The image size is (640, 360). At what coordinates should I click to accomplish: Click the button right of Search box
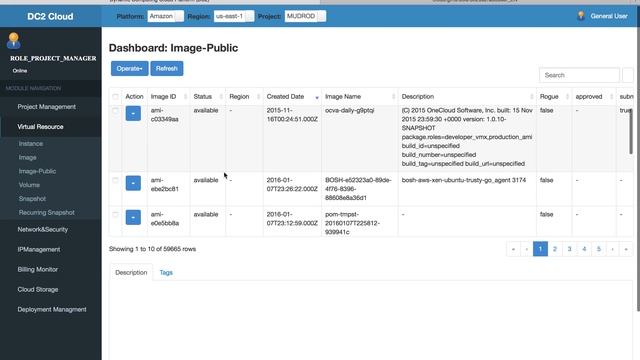coord(628,76)
